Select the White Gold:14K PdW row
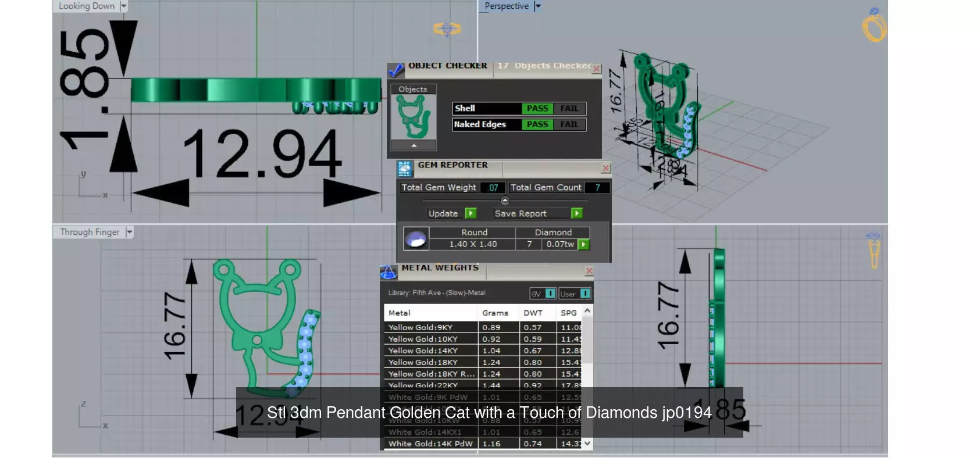The image size is (980, 458). [483, 443]
